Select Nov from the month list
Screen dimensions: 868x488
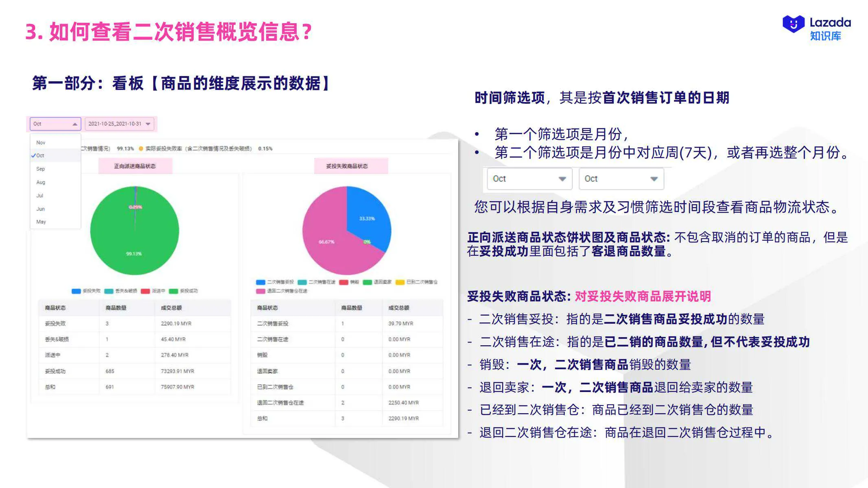click(41, 142)
